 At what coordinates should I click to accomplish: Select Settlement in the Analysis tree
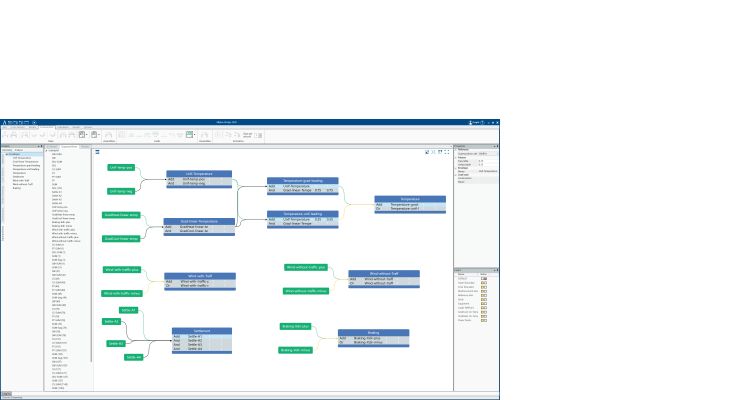coord(18,177)
